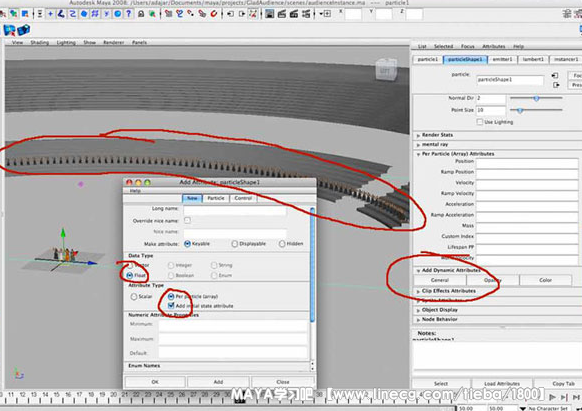Click the Normal Dir slider
The width and height of the screenshot is (582, 411).
[536, 98]
